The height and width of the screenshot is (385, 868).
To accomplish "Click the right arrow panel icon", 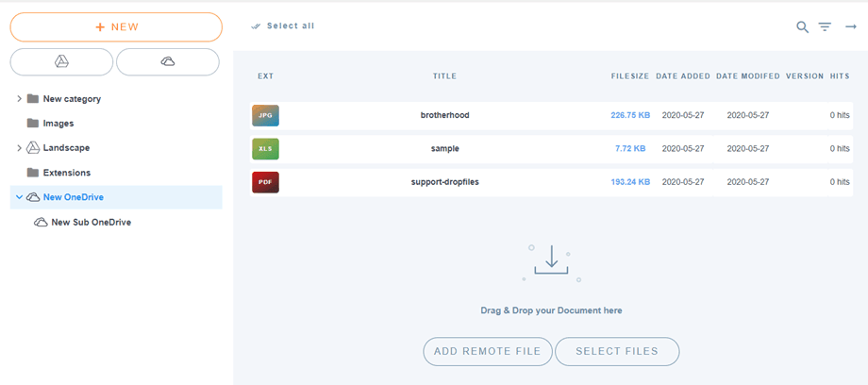I will [x=850, y=27].
